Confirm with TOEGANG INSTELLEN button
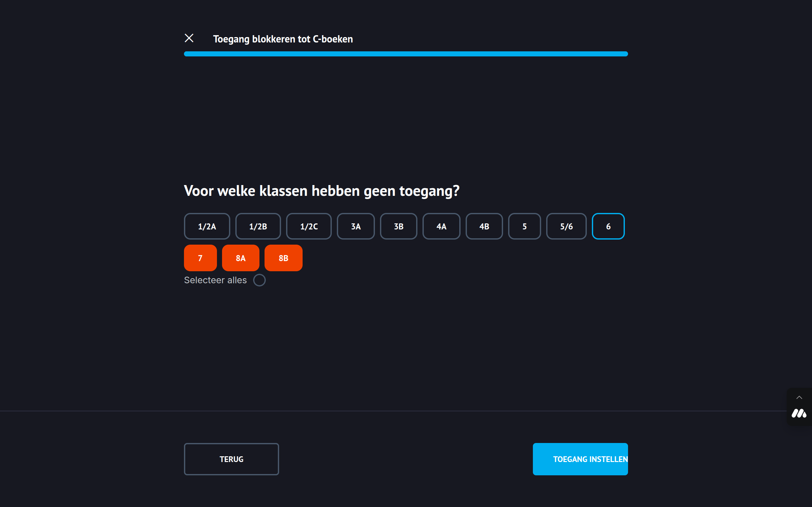 580,459
